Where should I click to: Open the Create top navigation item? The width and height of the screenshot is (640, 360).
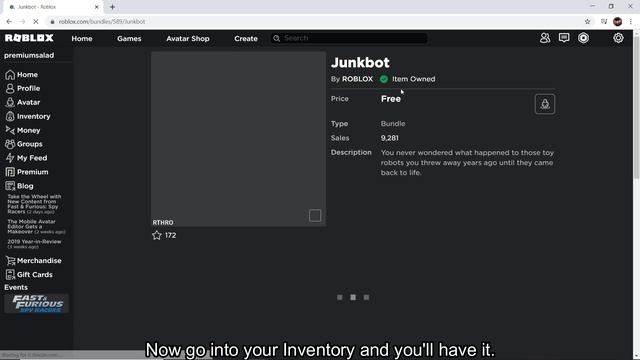[x=246, y=38]
